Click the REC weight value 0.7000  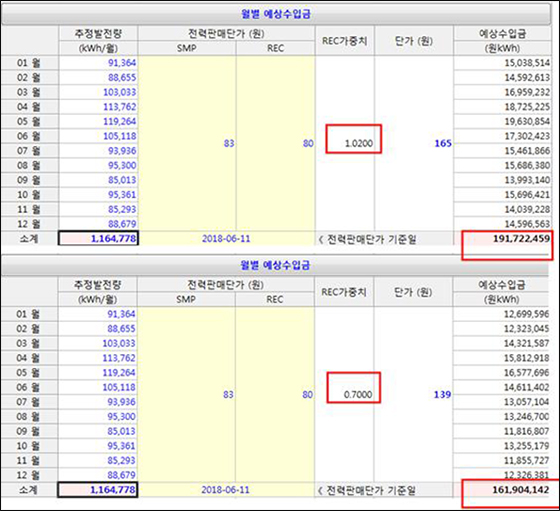358,395
